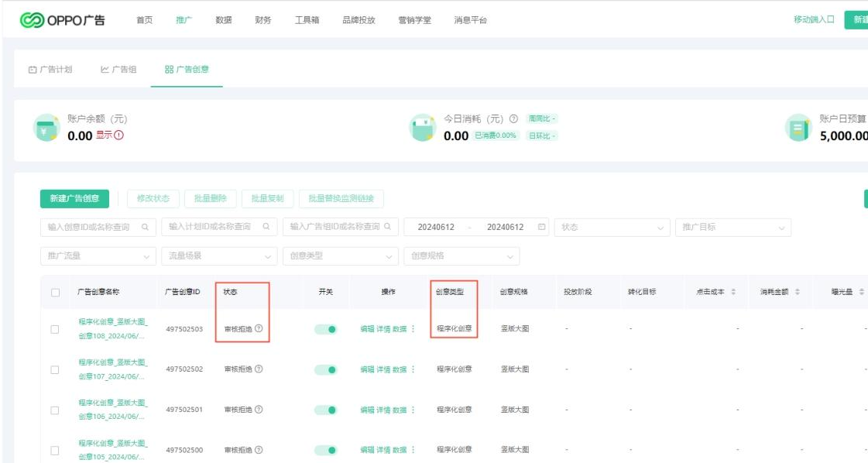Open the 移动端入口 link
This screenshot has width=868, height=463.
pos(814,19)
